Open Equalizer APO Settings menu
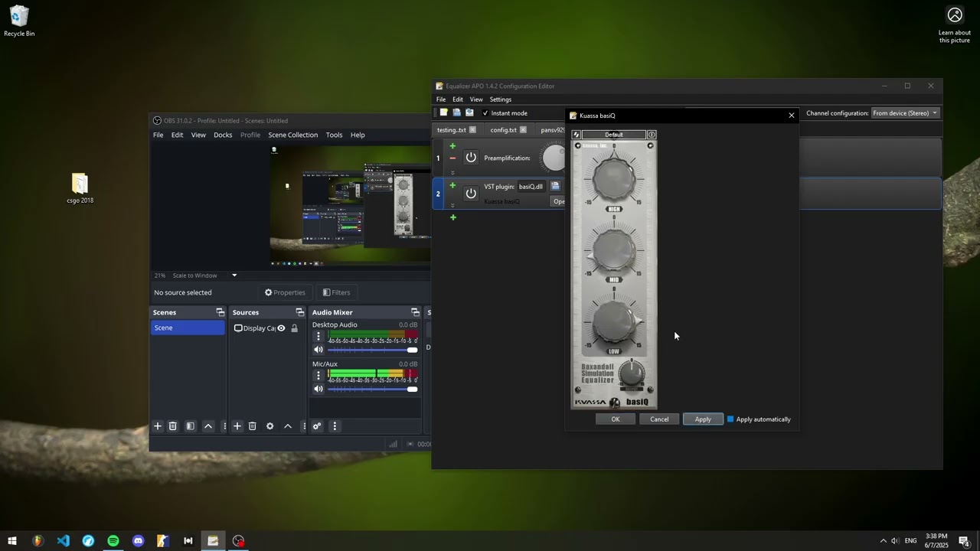This screenshot has height=551, width=980. point(501,99)
